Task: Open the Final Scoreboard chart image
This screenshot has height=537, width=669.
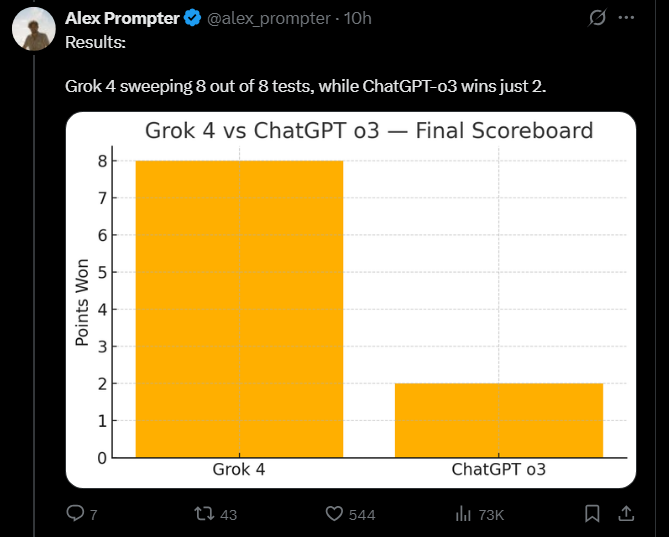Action: (x=351, y=300)
